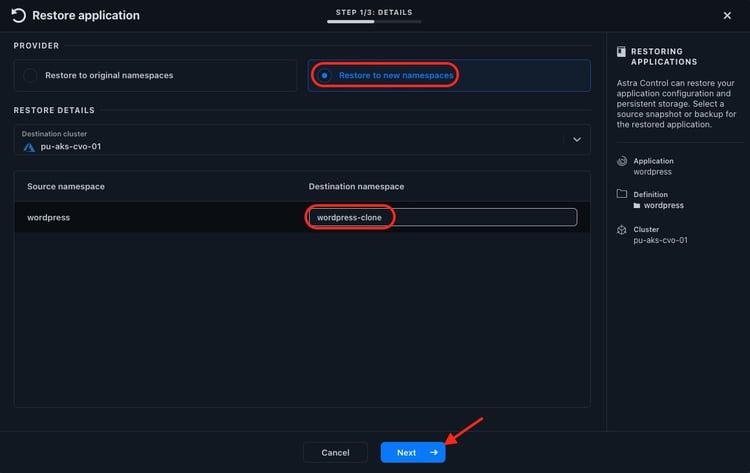Select the wordpress source namespace row

pos(150,217)
